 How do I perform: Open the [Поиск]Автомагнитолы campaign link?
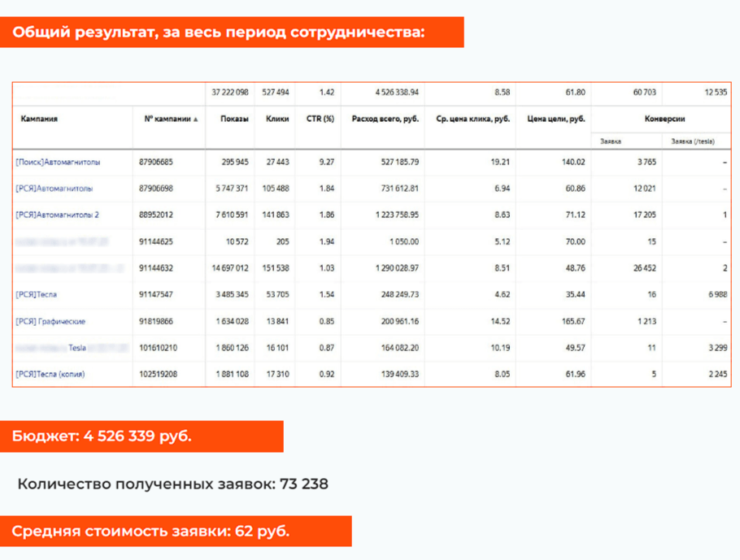58,162
